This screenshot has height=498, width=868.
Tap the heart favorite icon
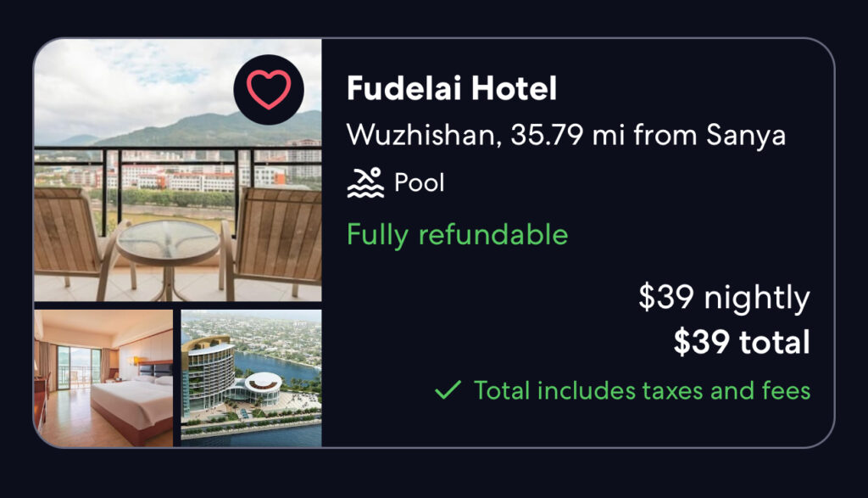(x=269, y=90)
